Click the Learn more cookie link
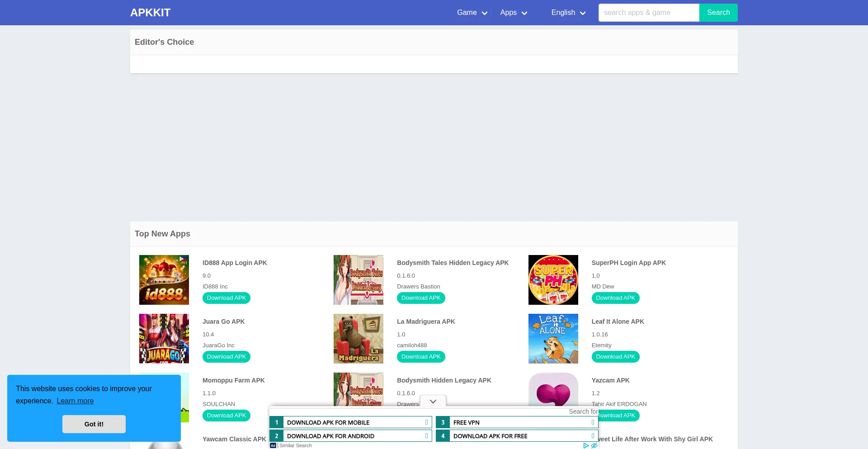868x449 pixels. (x=75, y=401)
